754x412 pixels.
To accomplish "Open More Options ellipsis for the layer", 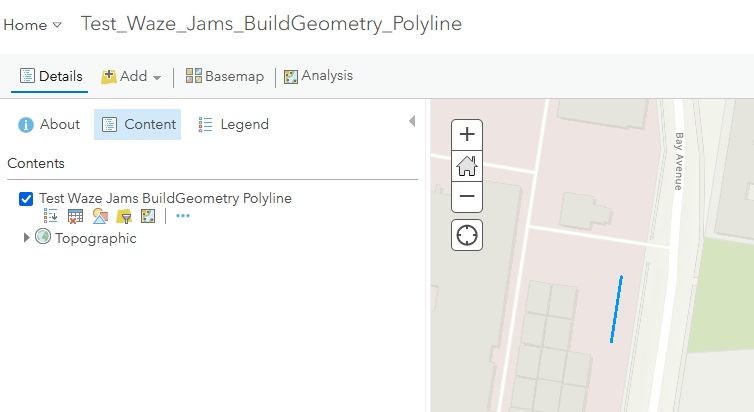I will 182,216.
